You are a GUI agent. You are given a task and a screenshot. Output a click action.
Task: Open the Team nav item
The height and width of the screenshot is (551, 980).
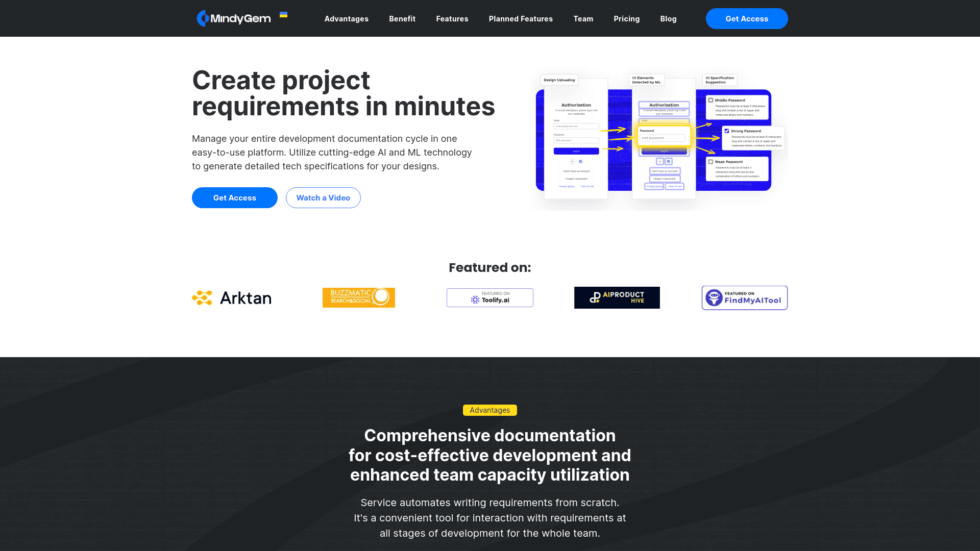(x=583, y=19)
